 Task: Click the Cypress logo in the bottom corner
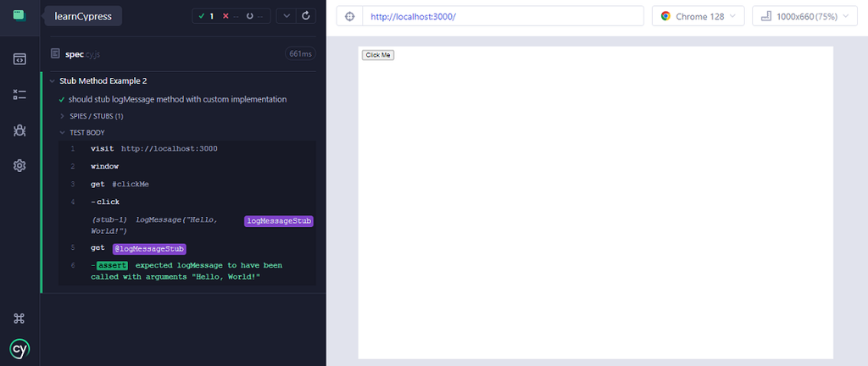point(19,348)
